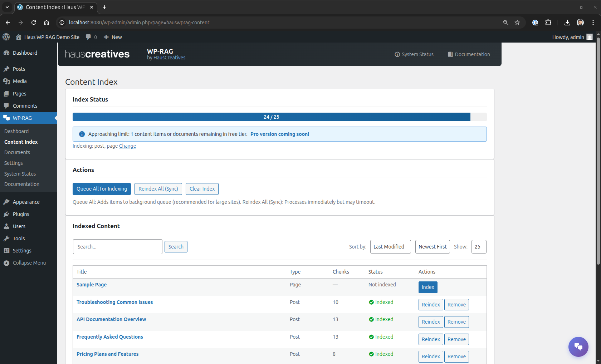601x364 pixels.
Task: Open the Chrome three-dot menu
Action: [x=593, y=23]
